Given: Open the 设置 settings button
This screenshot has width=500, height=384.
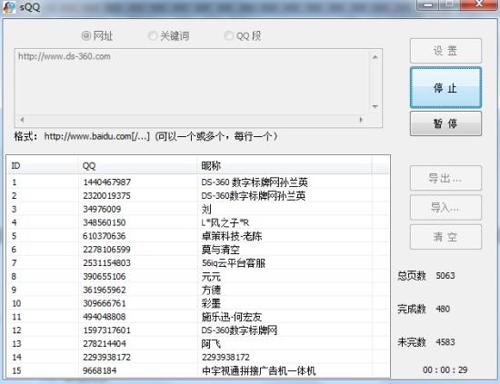Looking at the screenshot, I should point(446,51).
